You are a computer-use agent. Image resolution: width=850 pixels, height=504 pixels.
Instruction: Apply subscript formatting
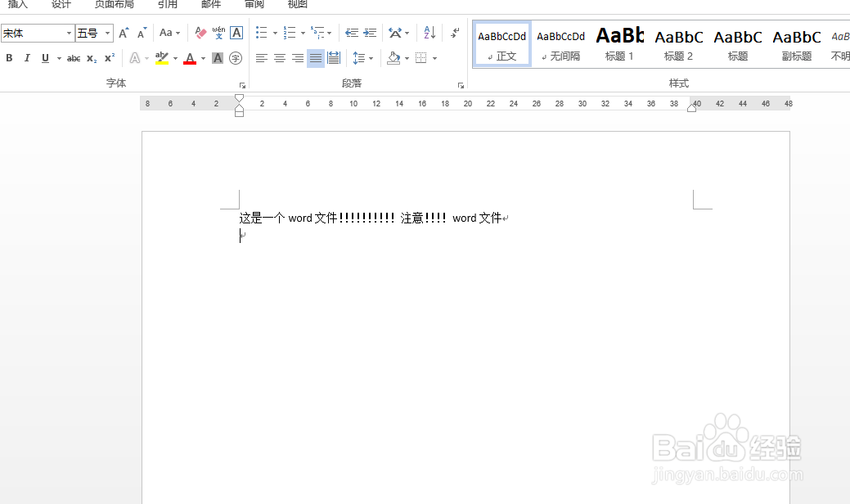[92, 58]
